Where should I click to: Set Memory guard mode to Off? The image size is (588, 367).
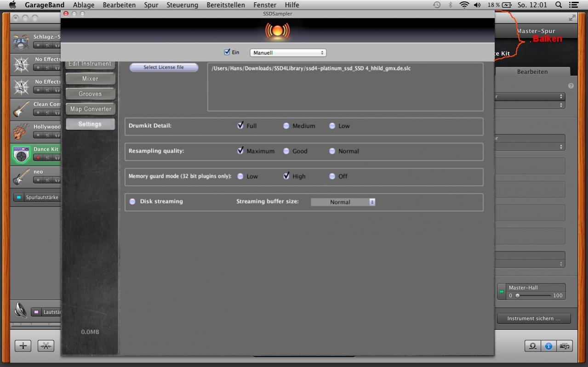[332, 176]
